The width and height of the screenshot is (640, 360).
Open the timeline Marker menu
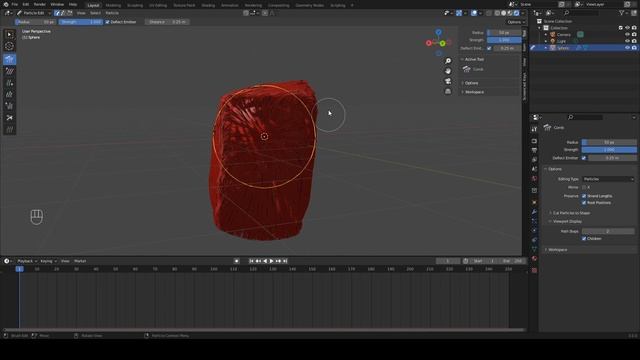coord(80,261)
